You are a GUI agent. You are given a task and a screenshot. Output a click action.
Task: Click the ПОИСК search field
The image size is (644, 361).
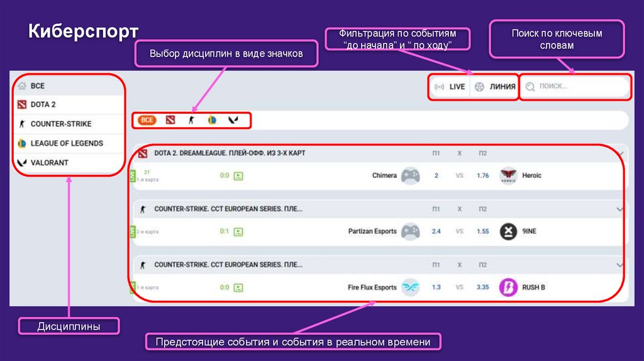pos(575,87)
